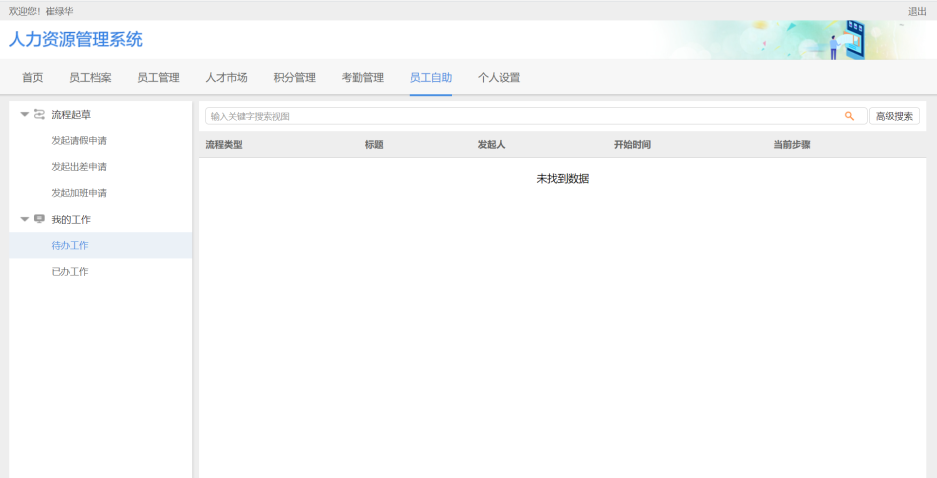Select the 积分管理 tab
This screenshot has height=478, width=937.
[x=294, y=78]
